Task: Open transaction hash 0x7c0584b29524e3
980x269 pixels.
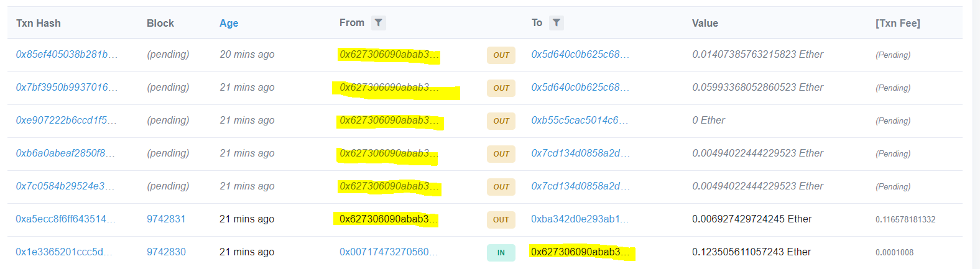Action: pos(65,186)
